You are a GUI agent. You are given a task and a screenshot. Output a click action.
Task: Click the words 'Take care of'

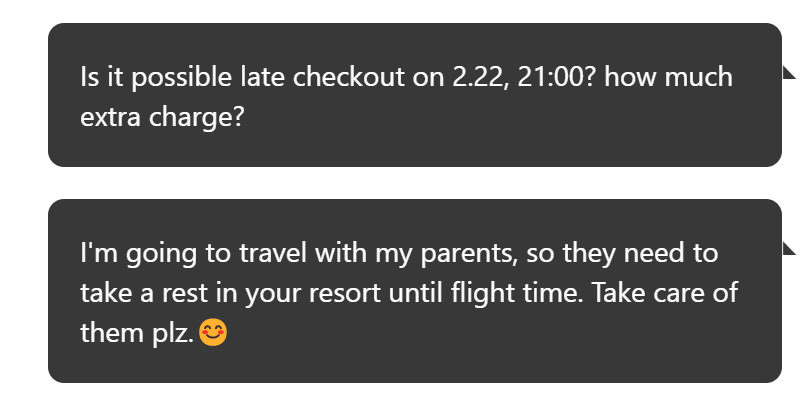664,293
